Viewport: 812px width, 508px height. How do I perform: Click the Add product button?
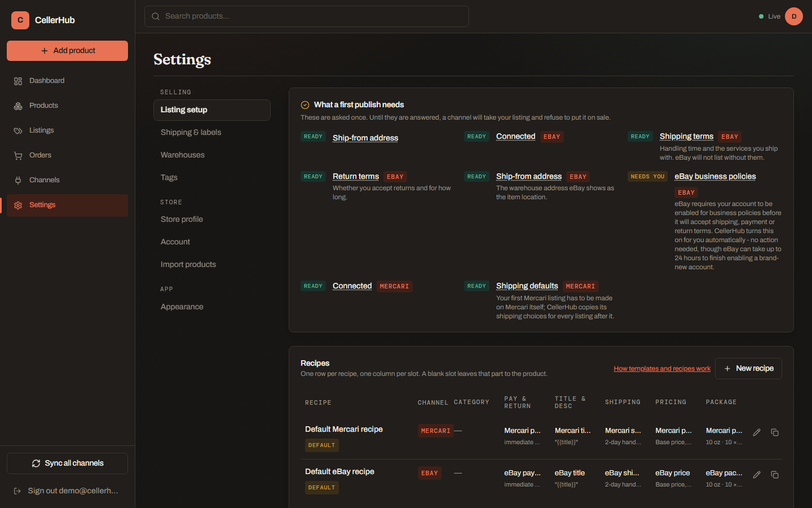[x=67, y=51]
